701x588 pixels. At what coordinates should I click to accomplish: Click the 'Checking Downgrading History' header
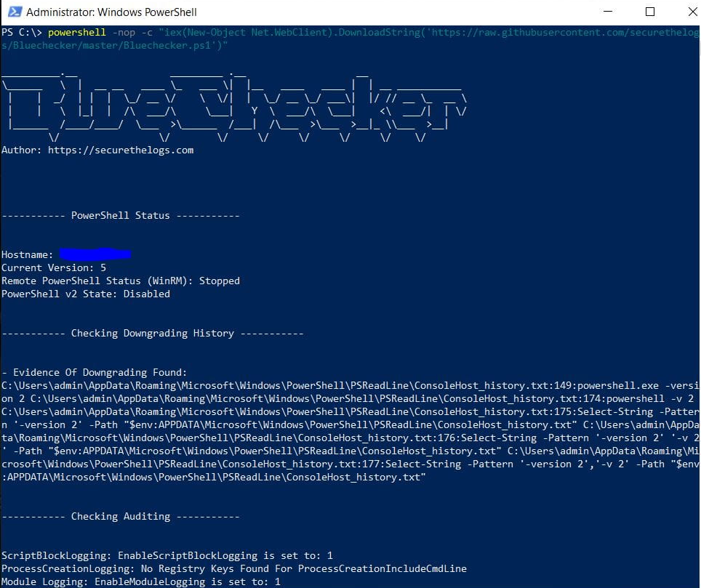pyautogui.click(x=153, y=334)
